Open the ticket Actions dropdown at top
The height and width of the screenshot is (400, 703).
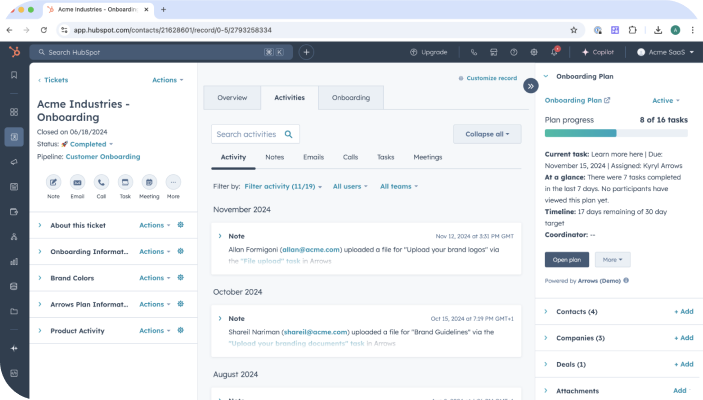[168, 80]
